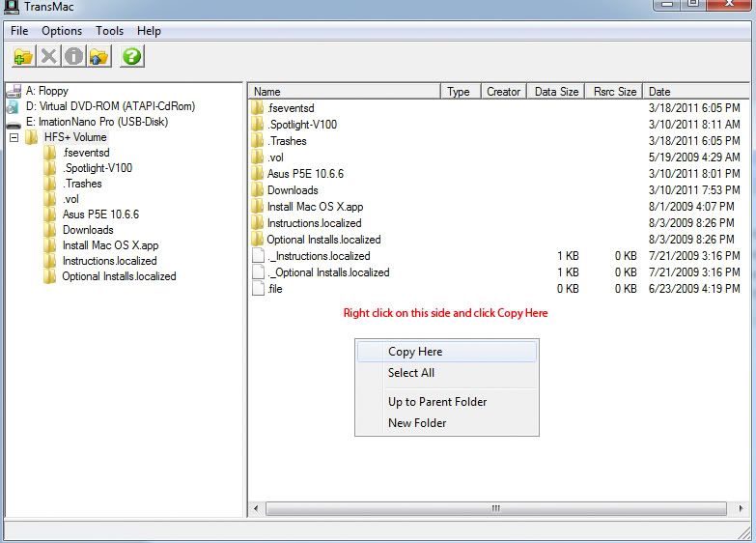Select .fseventsd folder in left tree

[86, 153]
